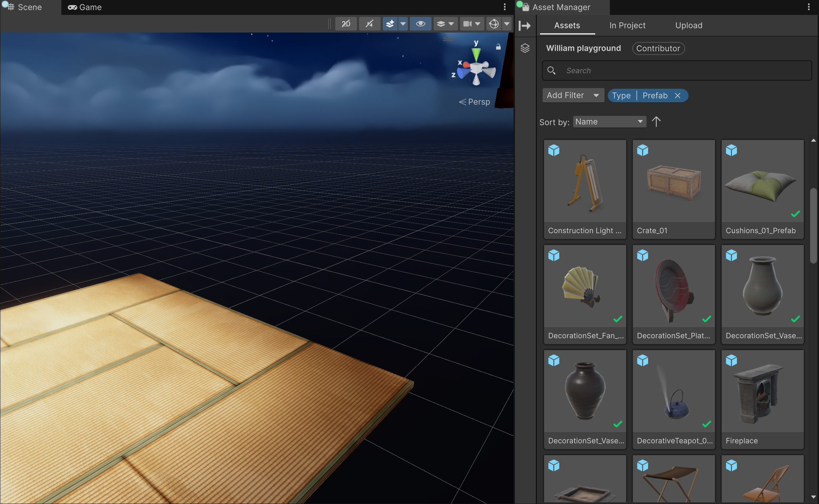Click green checkmark on Cushions_01_Prefab card

[x=795, y=214]
